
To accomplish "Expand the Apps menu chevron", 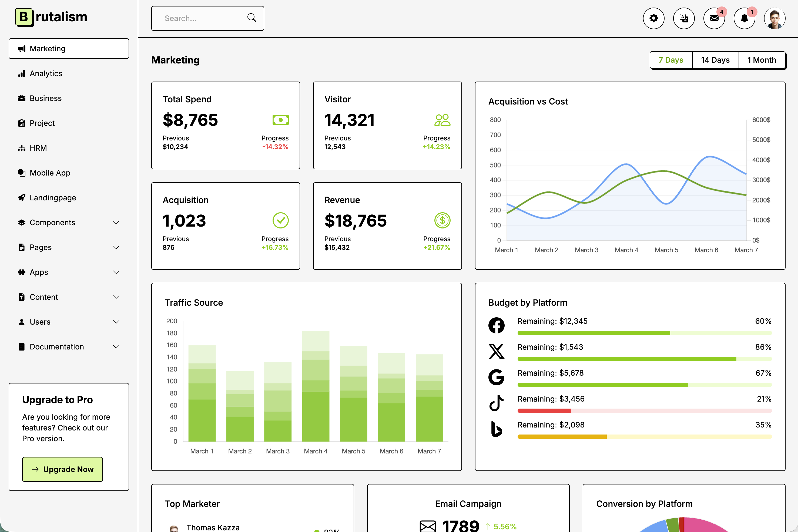I will coord(116,272).
